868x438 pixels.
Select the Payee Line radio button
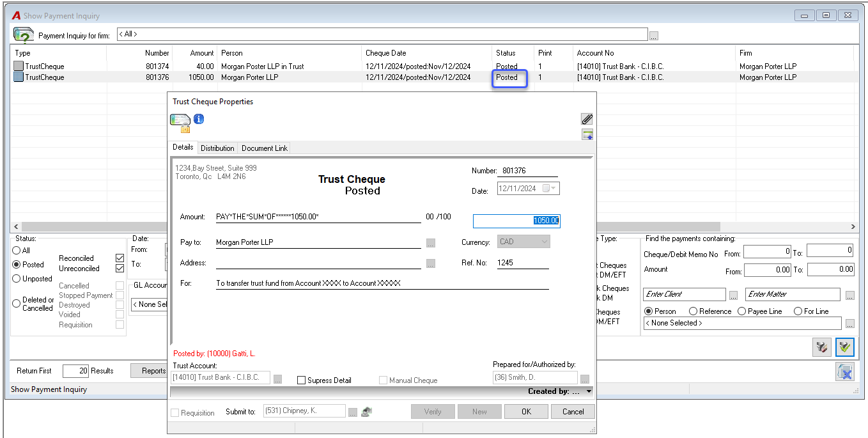point(741,311)
